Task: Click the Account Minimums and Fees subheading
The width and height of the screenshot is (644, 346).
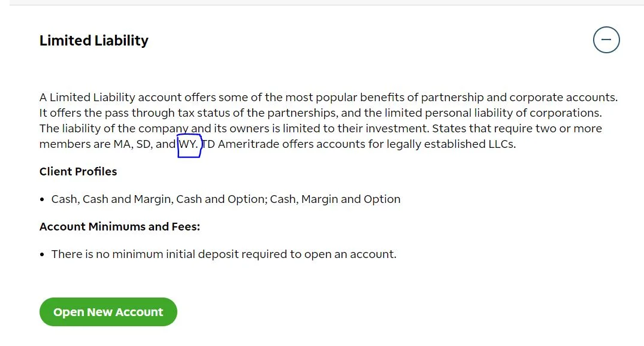Action: pyautogui.click(x=120, y=226)
